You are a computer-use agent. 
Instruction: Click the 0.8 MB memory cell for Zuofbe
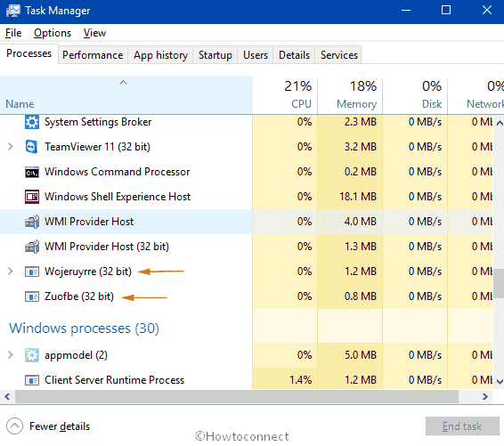coord(350,296)
